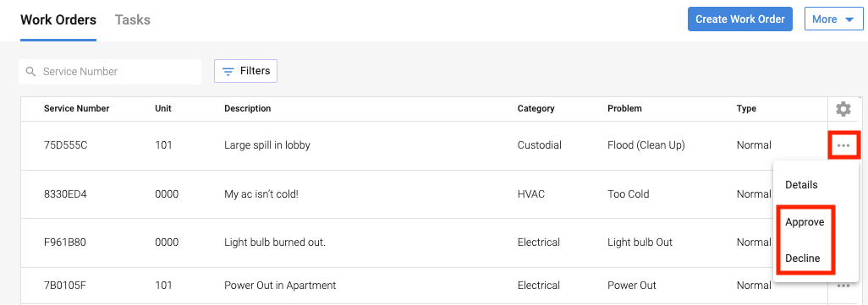868x305 pixels.
Task: Focus the Service Number search field
Action: point(110,72)
